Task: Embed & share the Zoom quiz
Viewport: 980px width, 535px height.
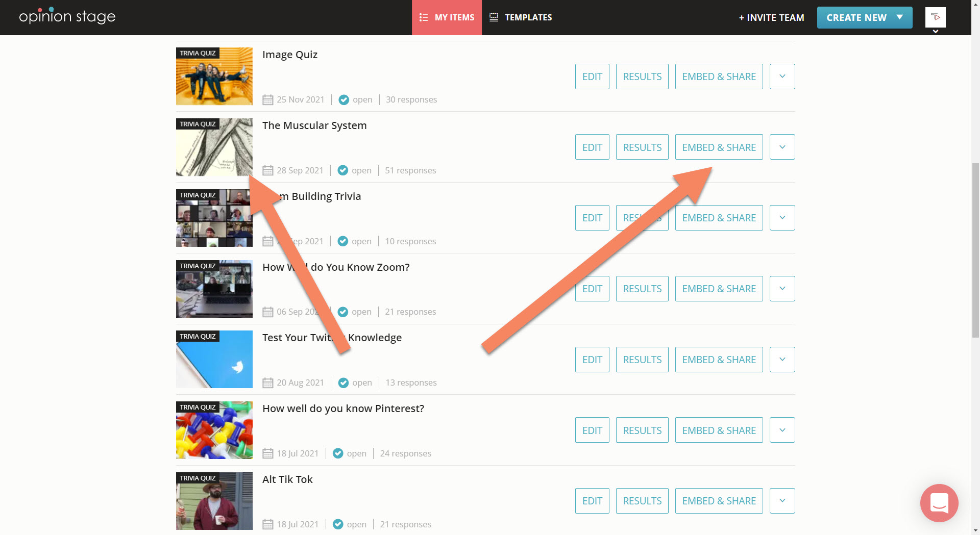Action: pyautogui.click(x=719, y=289)
